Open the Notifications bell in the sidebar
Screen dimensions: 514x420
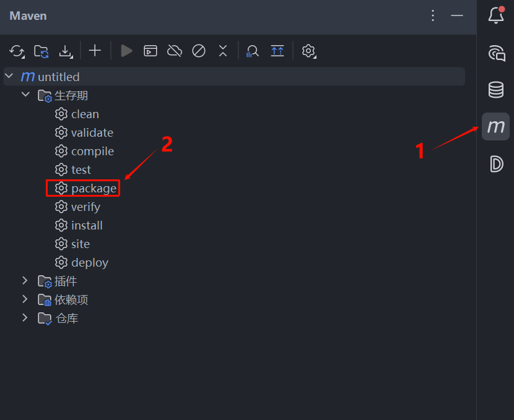(495, 15)
